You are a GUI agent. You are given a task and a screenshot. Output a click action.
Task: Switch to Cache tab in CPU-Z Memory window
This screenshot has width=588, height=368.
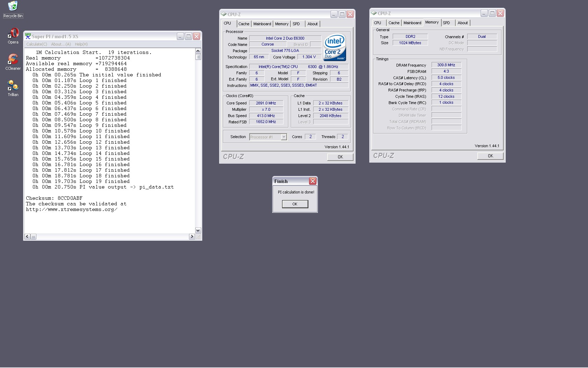tap(394, 23)
